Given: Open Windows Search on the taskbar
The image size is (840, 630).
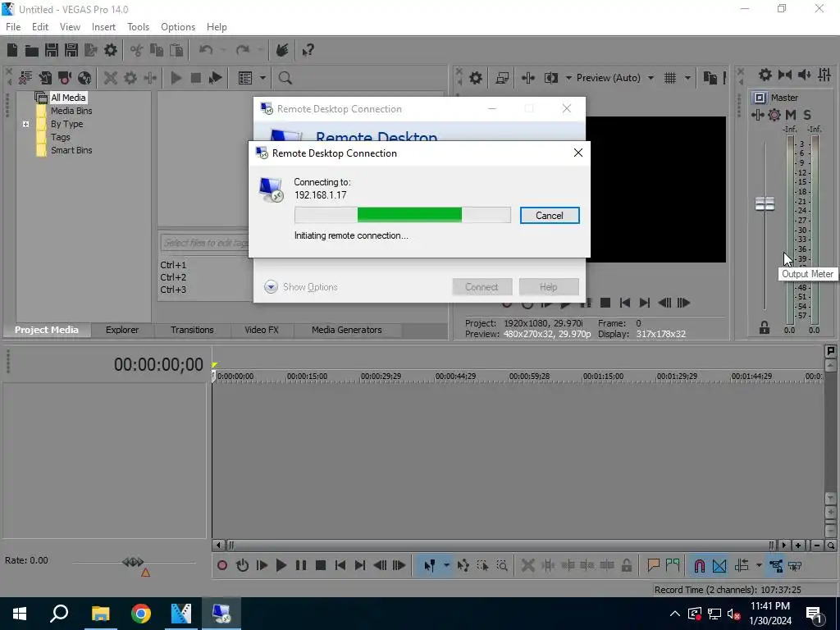Looking at the screenshot, I should click(59, 614).
